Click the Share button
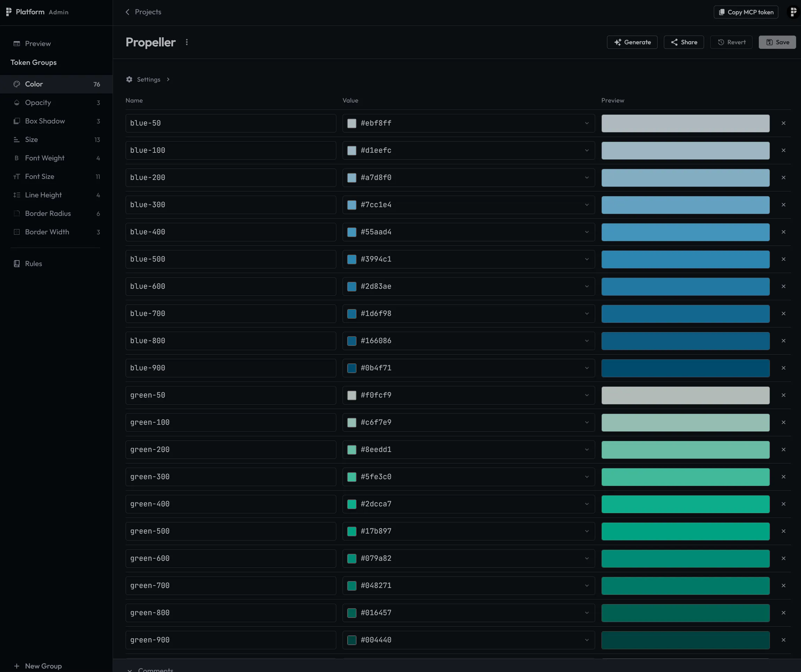801x672 pixels. click(683, 42)
